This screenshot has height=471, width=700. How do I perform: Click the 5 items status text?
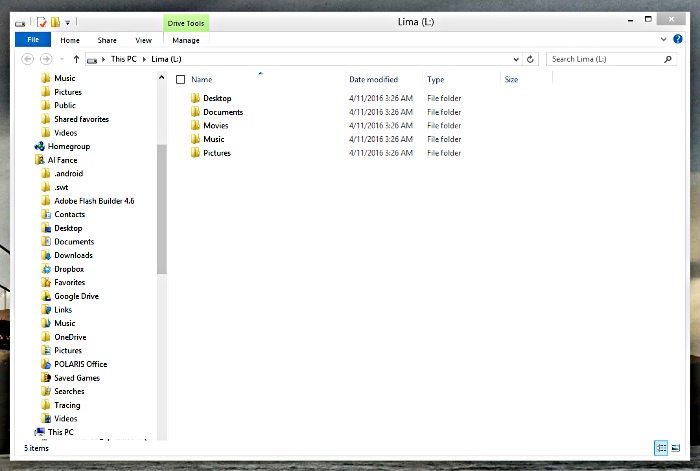pyautogui.click(x=36, y=448)
